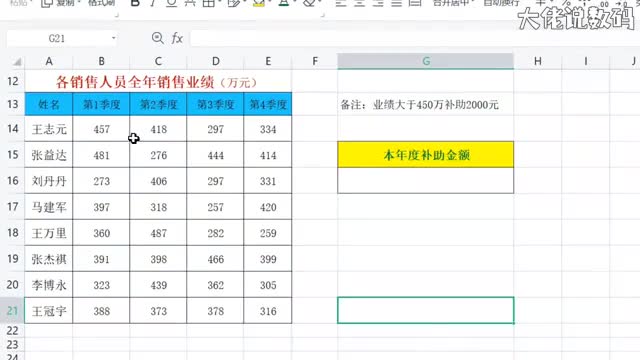Click the cell with value 316
Viewport: 640px width, 360px height.
[268, 311]
